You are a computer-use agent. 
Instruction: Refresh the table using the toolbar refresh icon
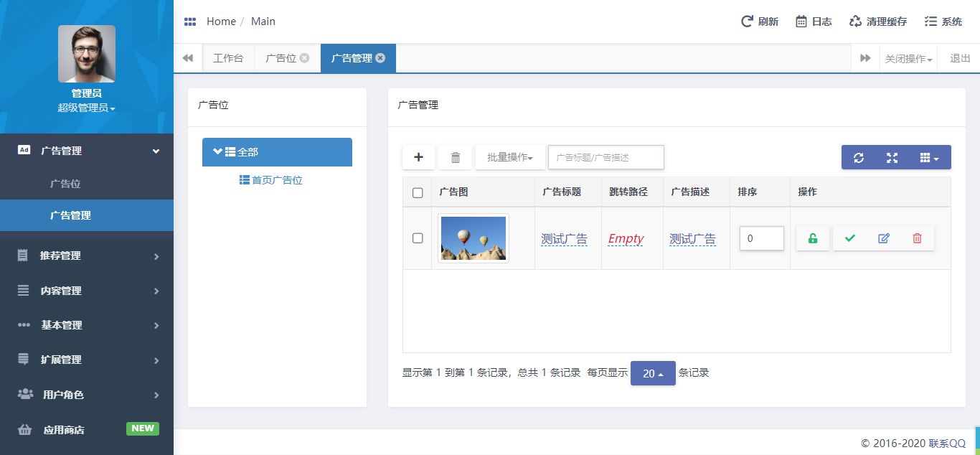point(858,158)
